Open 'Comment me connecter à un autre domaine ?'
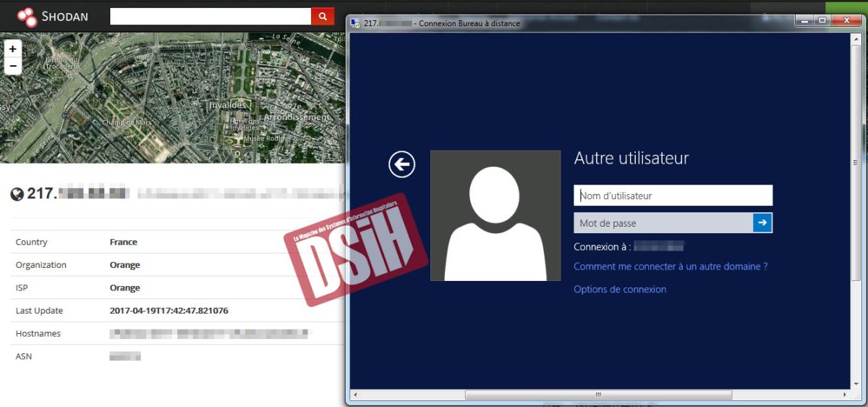Viewport: 868px width, 407px height. 671,267
